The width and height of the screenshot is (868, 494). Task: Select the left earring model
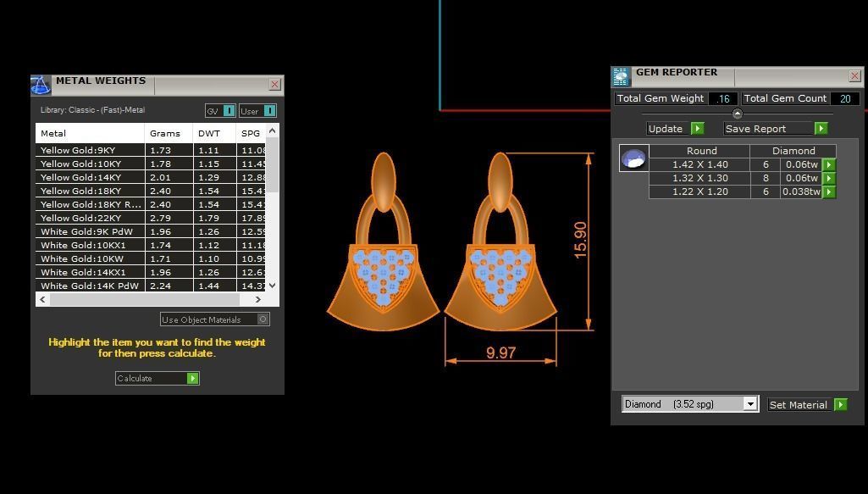[x=383, y=242]
